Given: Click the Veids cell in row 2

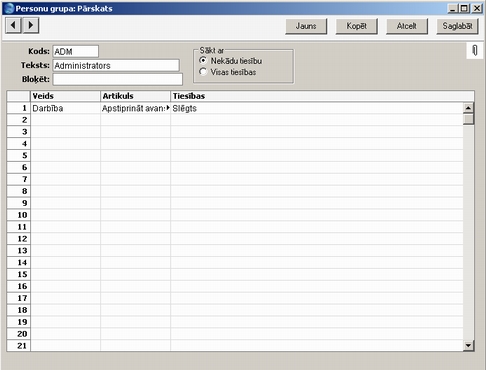Looking at the screenshot, I should tap(65, 120).
